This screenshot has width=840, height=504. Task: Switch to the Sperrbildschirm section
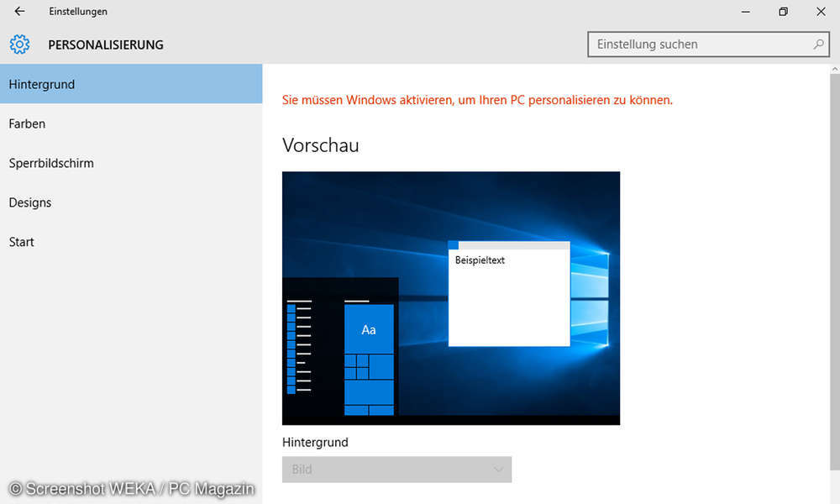[51, 163]
